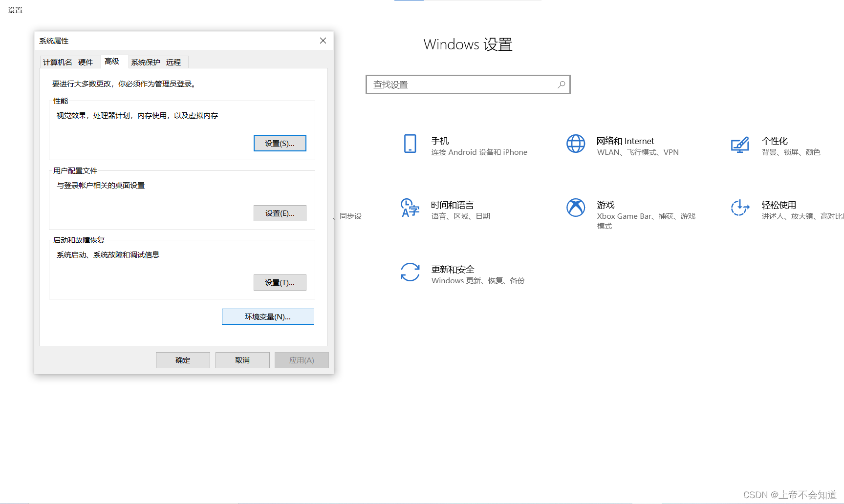This screenshot has width=844, height=504.
Task: Click the Personalization paintbrush icon
Action: click(x=740, y=145)
